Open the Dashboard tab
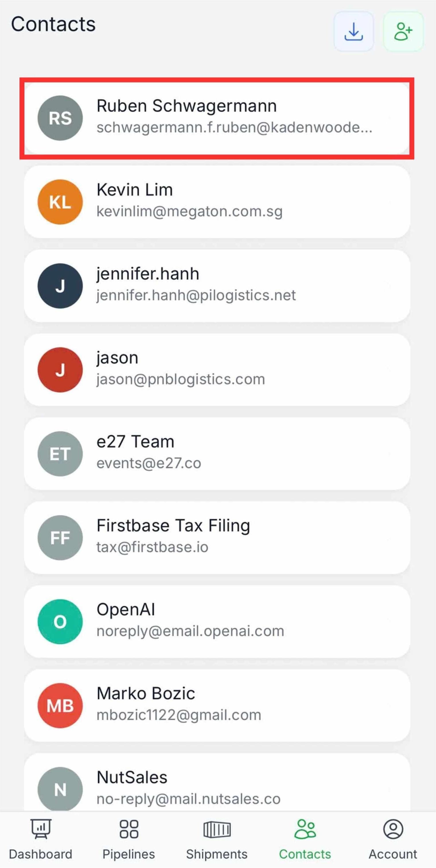The height and width of the screenshot is (868, 436). (41, 839)
